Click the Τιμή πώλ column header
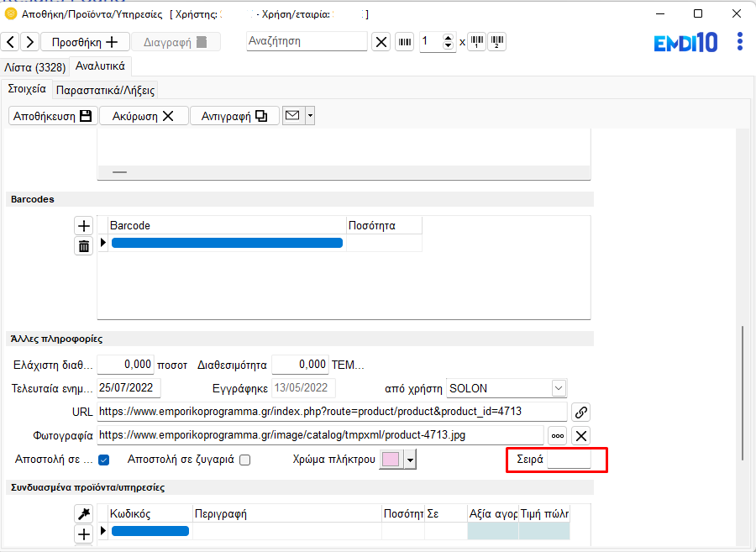 pos(545,514)
